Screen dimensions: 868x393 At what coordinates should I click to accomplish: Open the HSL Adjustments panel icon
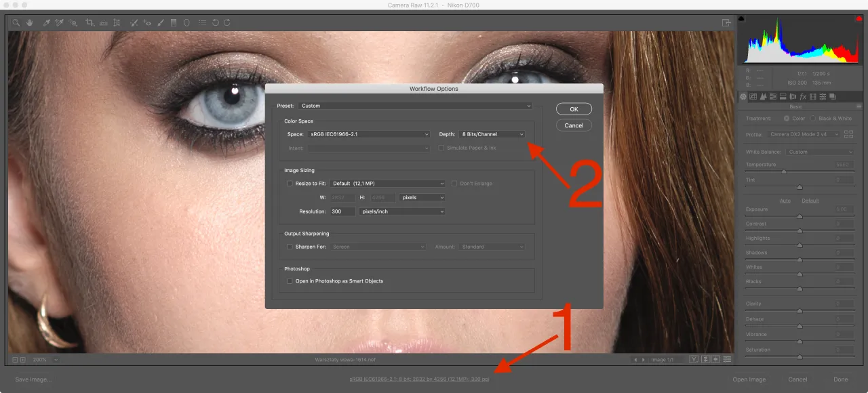tap(773, 97)
